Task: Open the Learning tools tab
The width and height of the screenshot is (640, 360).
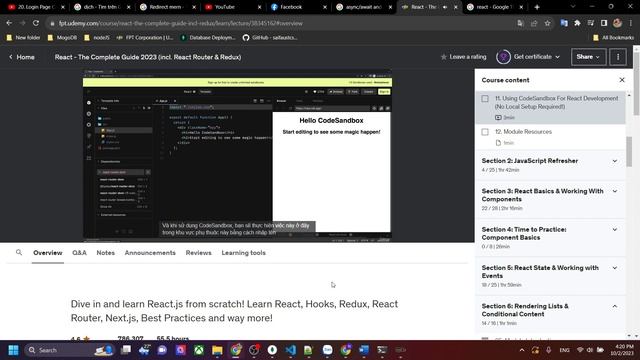Action: (243, 253)
